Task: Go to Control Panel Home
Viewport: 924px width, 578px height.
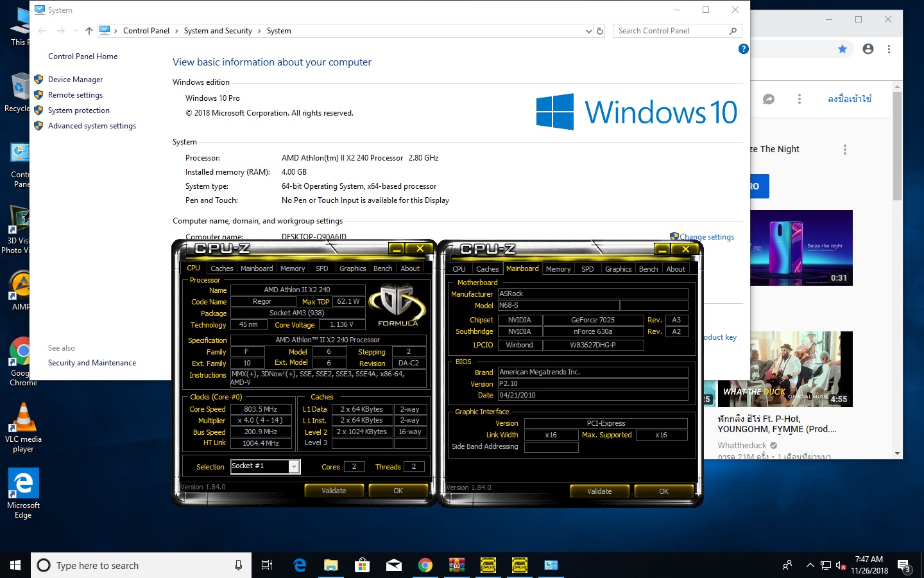Action: [83, 57]
